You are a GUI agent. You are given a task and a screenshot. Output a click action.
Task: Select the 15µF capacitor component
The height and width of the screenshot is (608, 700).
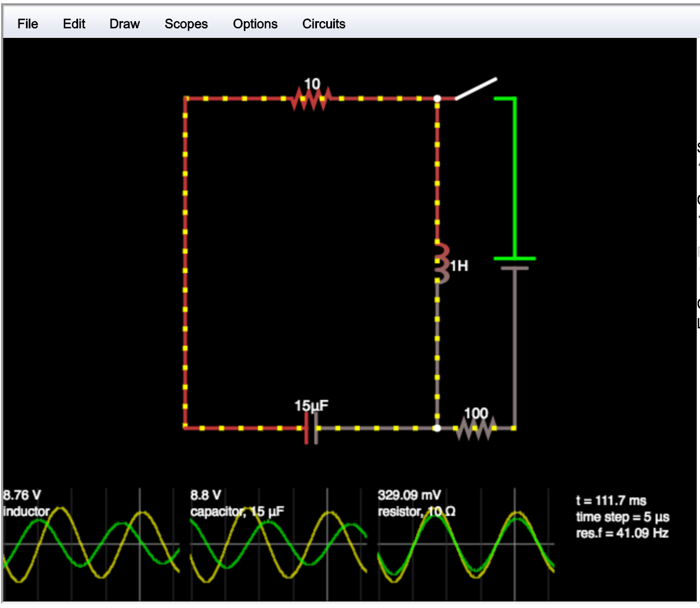coord(312,428)
